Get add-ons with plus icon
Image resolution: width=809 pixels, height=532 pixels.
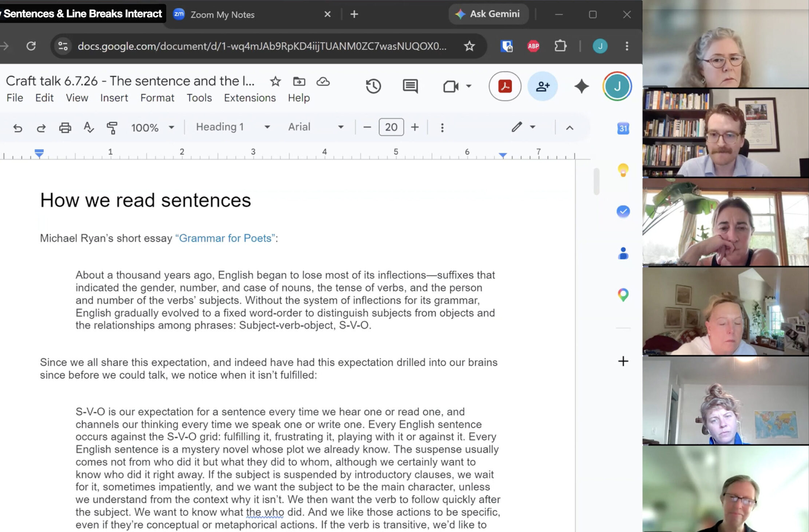point(623,361)
